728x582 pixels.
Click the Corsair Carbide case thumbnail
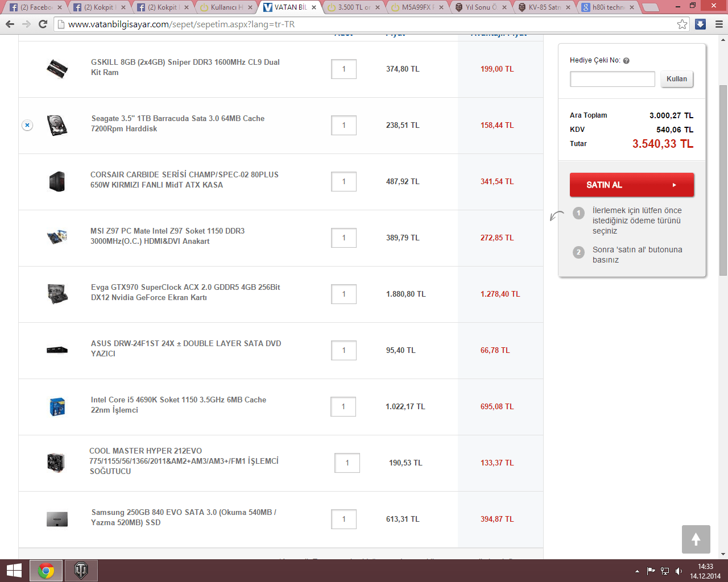[x=57, y=181]
